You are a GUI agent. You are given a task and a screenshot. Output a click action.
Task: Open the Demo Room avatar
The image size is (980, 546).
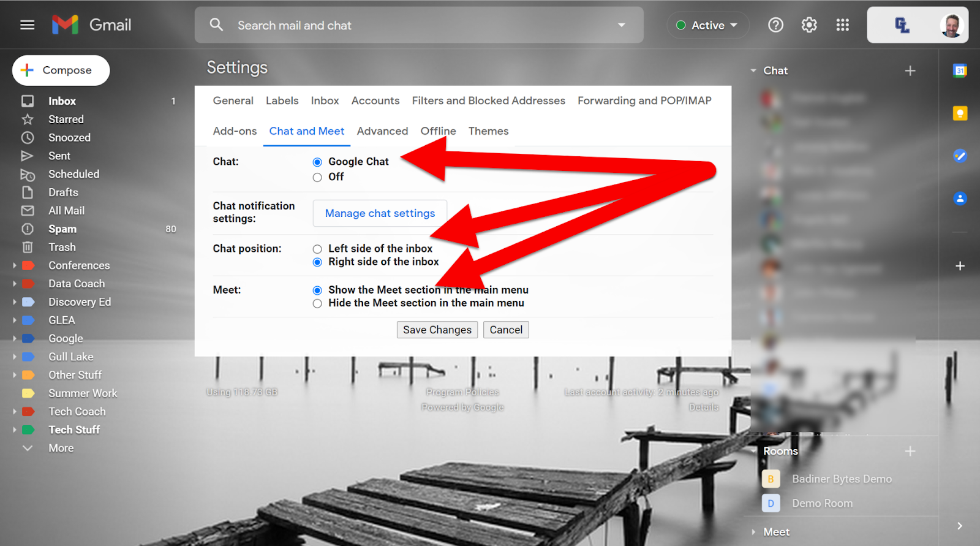point(771,504)
